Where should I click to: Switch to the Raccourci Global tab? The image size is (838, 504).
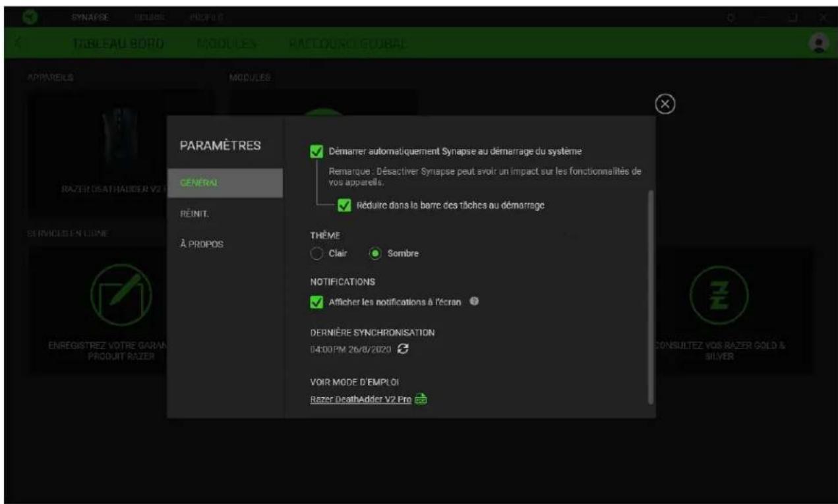click(347, 43)
